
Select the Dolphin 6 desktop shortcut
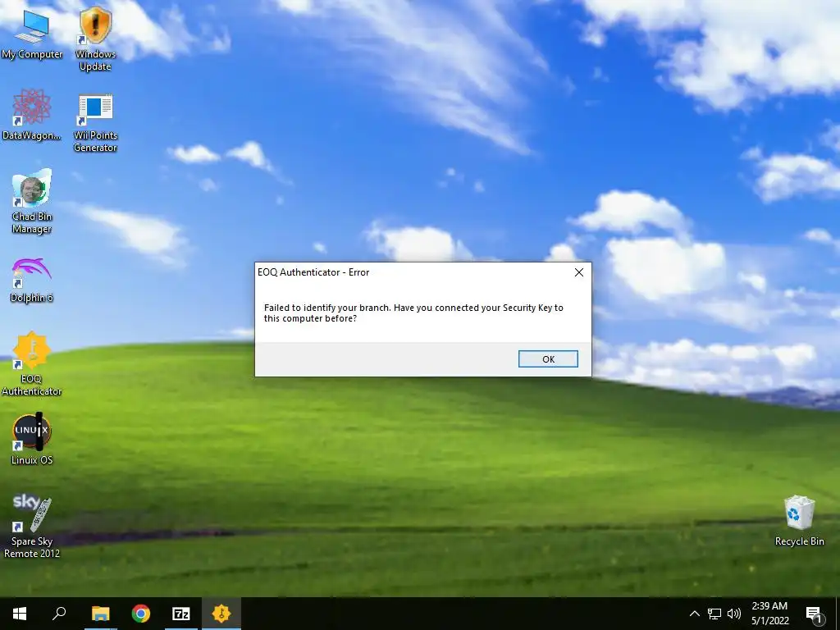point(32,280)
